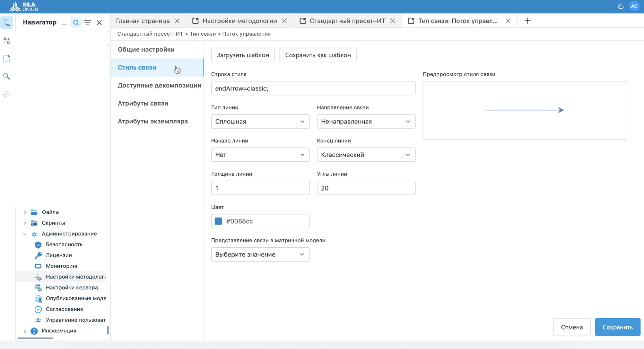Open the shapes panel sidebar icon
The width and height of the screenshot is (644, 349).
click(7, 41)
